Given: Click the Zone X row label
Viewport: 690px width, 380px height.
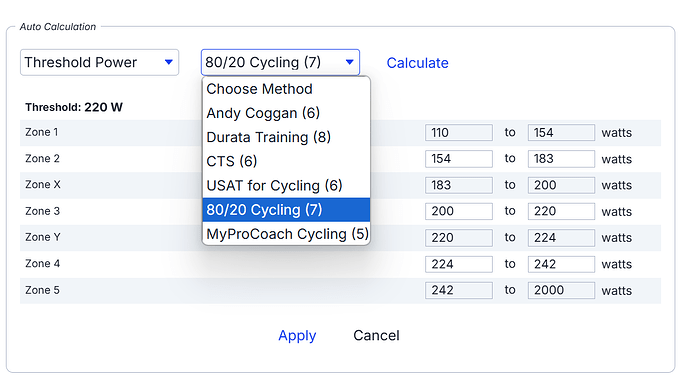Looking at the screenshot, I should (43, 184).
